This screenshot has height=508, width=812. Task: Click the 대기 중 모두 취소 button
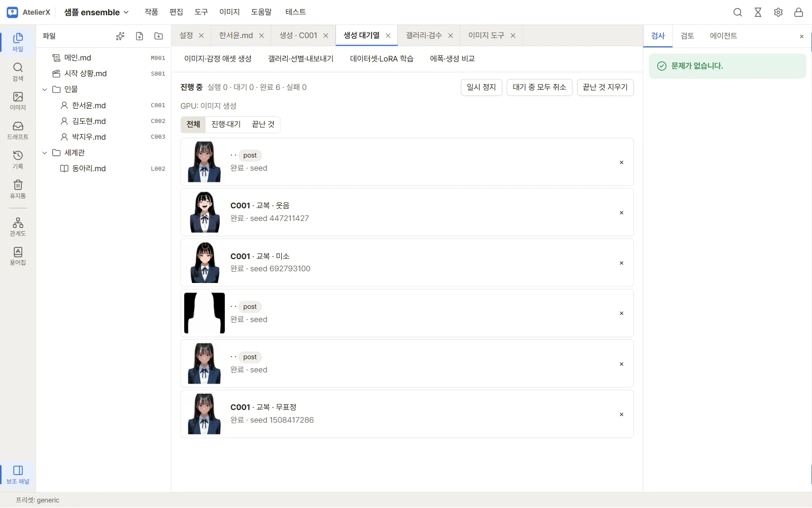pos(539,87)
